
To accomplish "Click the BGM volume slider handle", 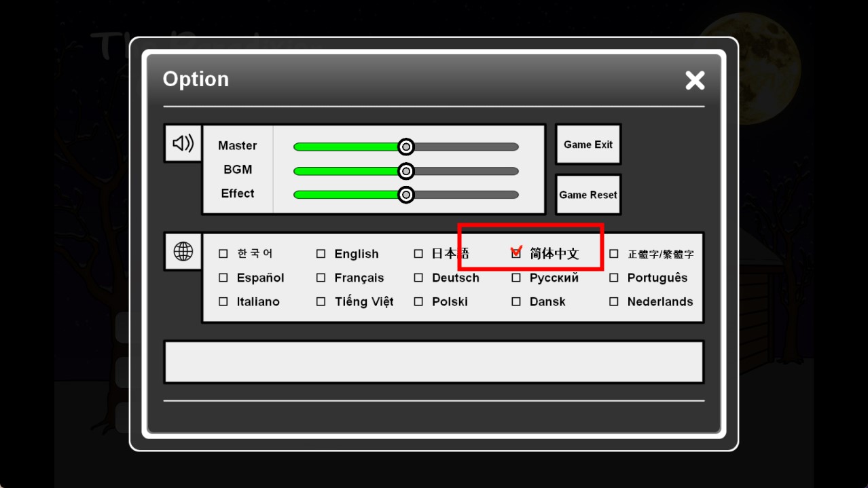I will [405, 171].
